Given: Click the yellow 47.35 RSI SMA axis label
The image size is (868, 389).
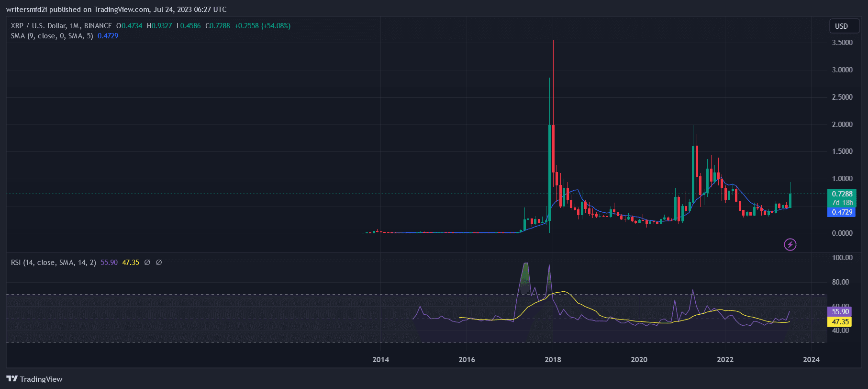Looking at the screenshot, I should tap(840, 322).
